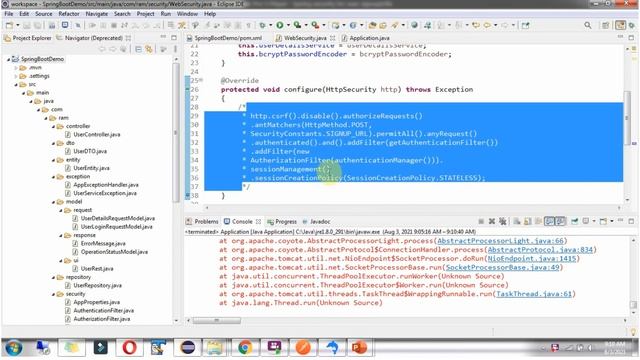The height and width of the screenshot is (360, 640).
Task: Click the Run (green play) toolbar button
Action: tap(280, 25)
